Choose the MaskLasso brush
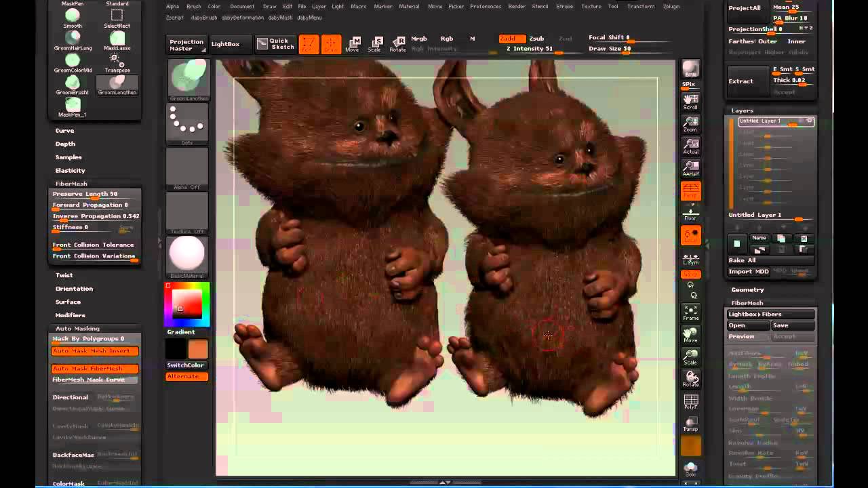Screen dimensions: 868x488 117,41
